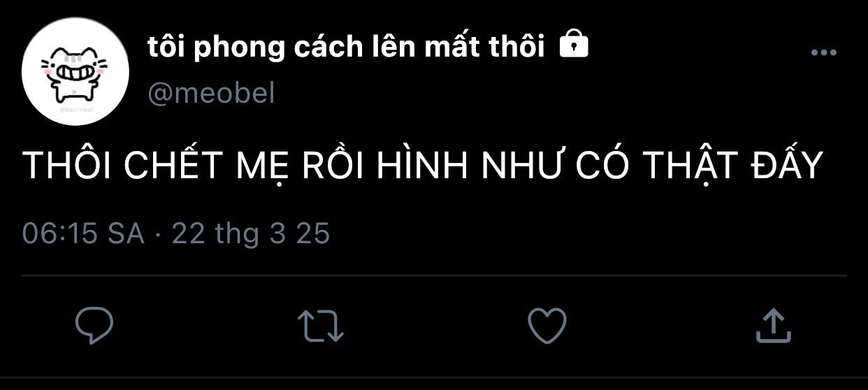Open the share options via upload icon
Image resolution: width=868 pixels, height=390 pixels.
coord(773,325)
